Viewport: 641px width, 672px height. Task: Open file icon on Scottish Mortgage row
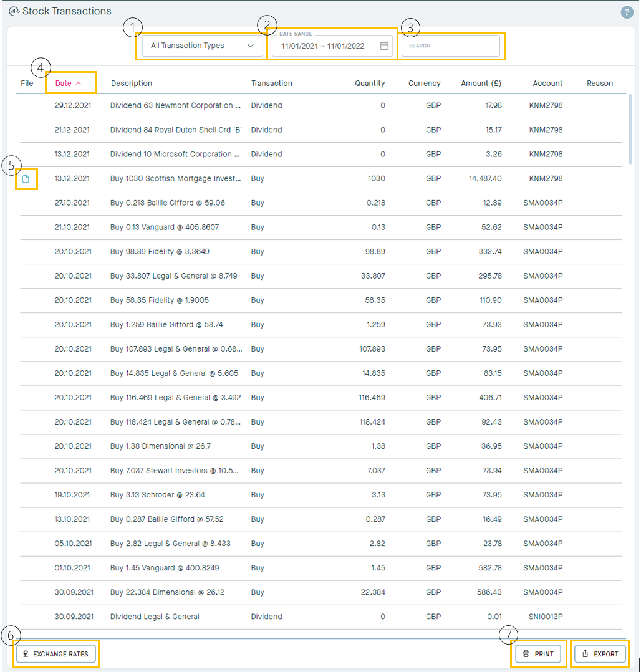(26, 180)
